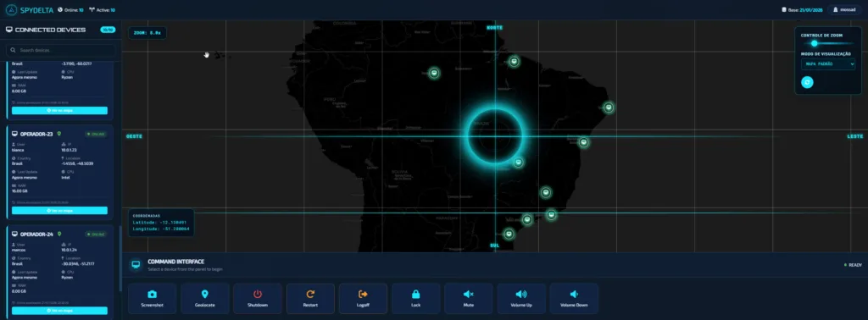Select the easternmost device marker on Brazil's coast
This screenshot has width=868, height=320.
click(x=609, y=108)
